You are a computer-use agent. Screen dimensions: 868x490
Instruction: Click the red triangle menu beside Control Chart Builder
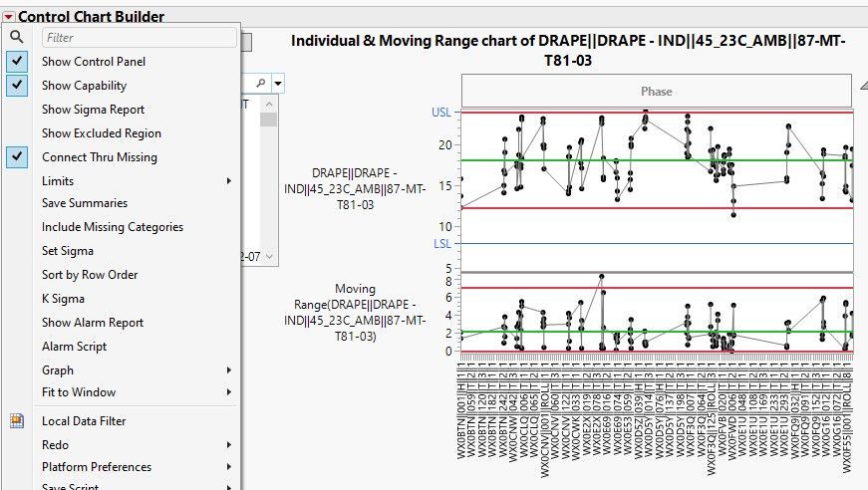(x=8, y=17)
